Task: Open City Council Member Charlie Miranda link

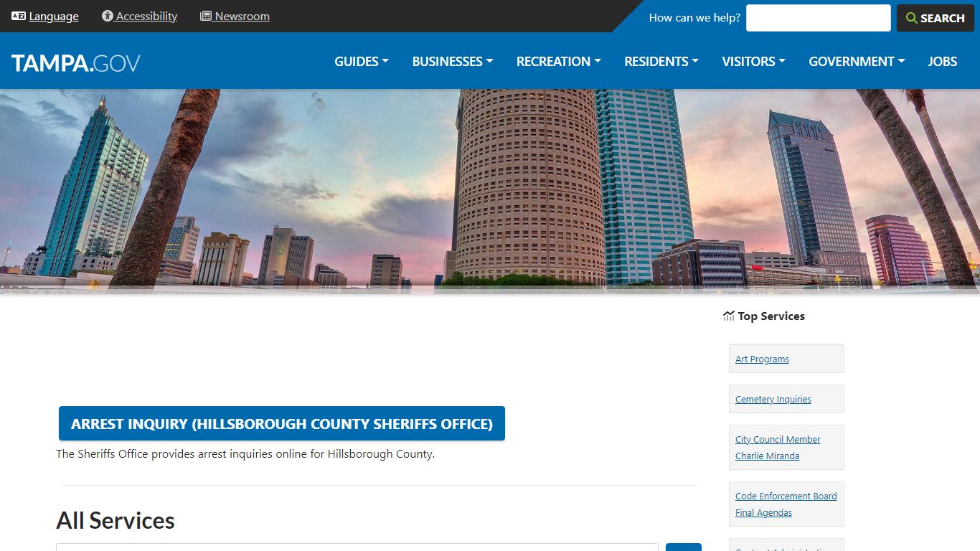Action: coord(778,448)
